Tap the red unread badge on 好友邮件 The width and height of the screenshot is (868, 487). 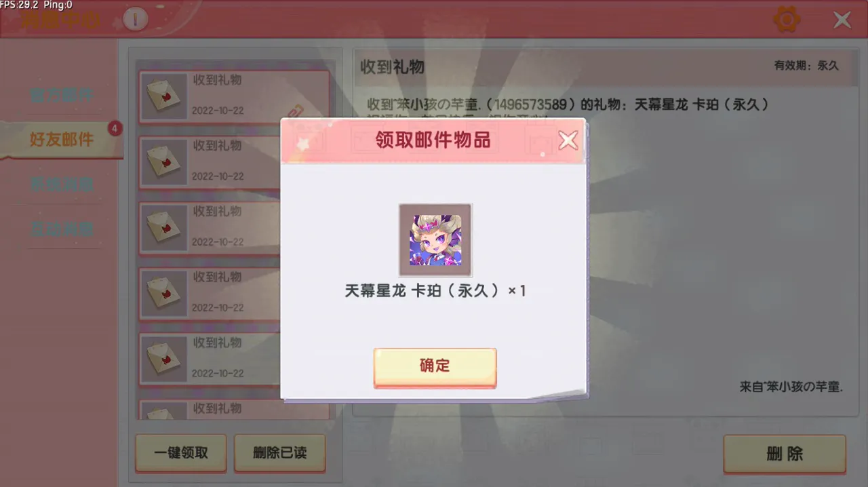[115, 128]
